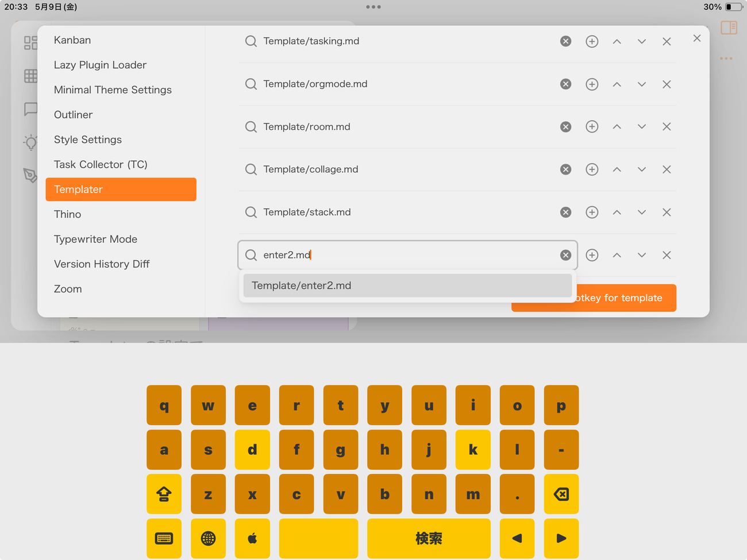
Task: Close the settings dialog
Action: click(x=697, y=38)
